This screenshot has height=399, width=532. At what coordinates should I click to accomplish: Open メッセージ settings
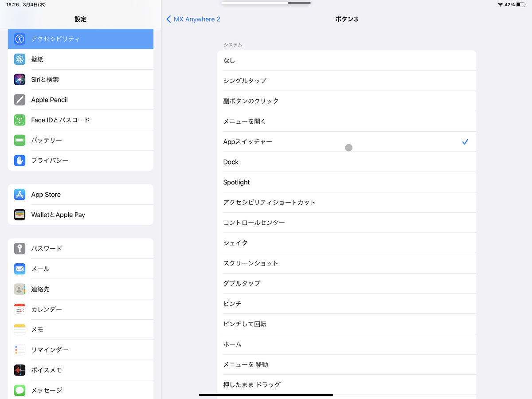81,391
